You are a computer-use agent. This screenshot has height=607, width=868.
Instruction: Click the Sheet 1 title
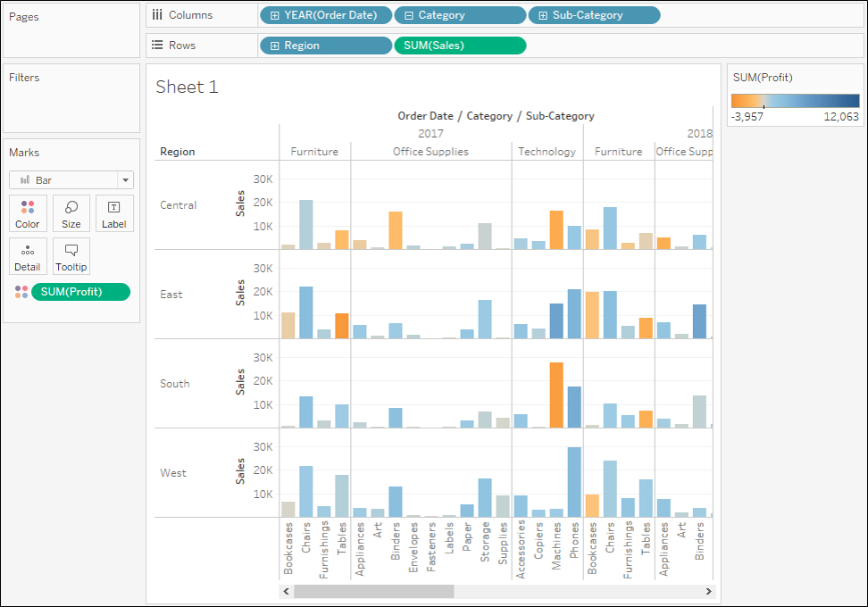(187, 87)
